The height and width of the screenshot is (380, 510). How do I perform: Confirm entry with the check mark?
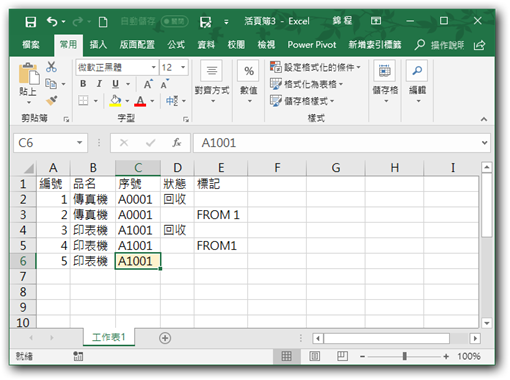(151, 143)
